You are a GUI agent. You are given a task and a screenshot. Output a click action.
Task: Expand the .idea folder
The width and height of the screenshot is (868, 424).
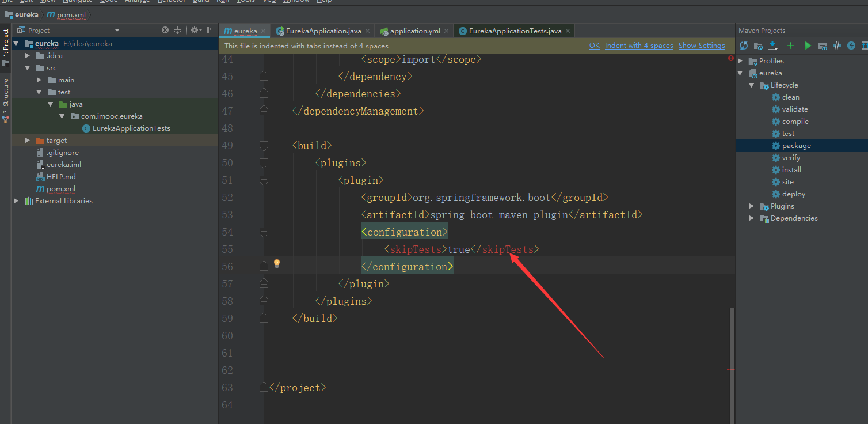tap(27, 55)
